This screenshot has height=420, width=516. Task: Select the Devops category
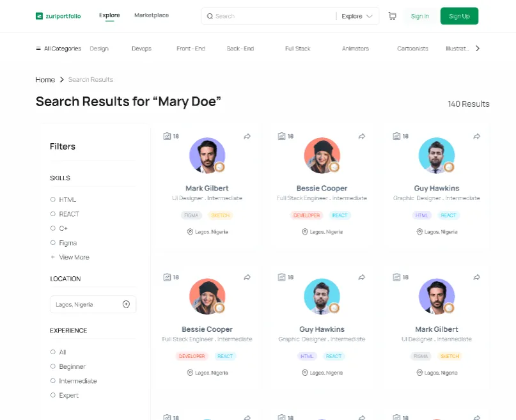pyautogui.click(x=141, y=49)
